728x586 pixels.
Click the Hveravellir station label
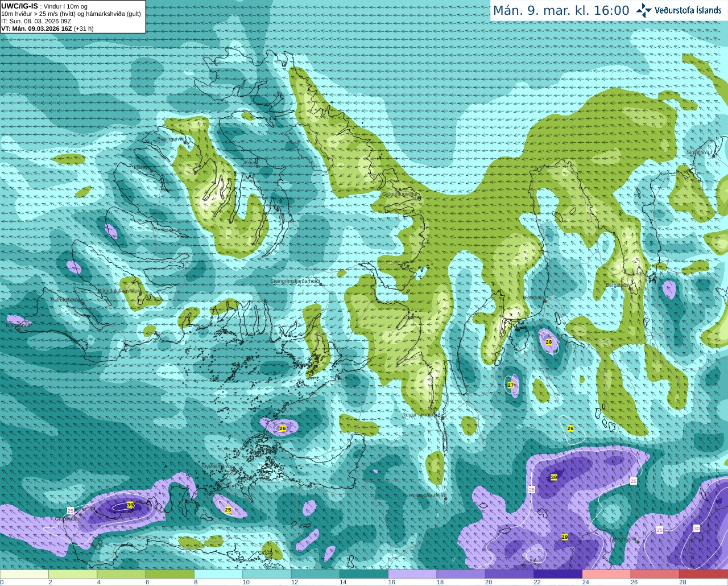[x=626, y=538]
